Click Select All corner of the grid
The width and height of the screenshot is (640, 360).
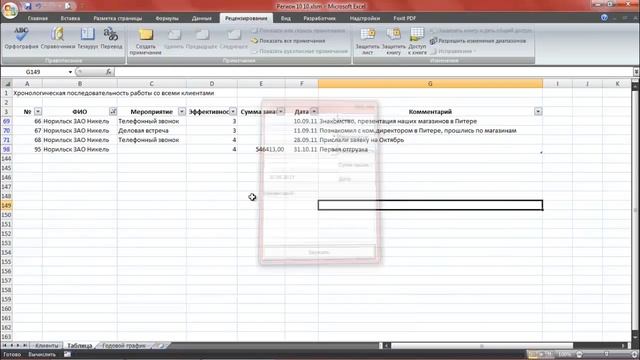(x=7, y=84)
